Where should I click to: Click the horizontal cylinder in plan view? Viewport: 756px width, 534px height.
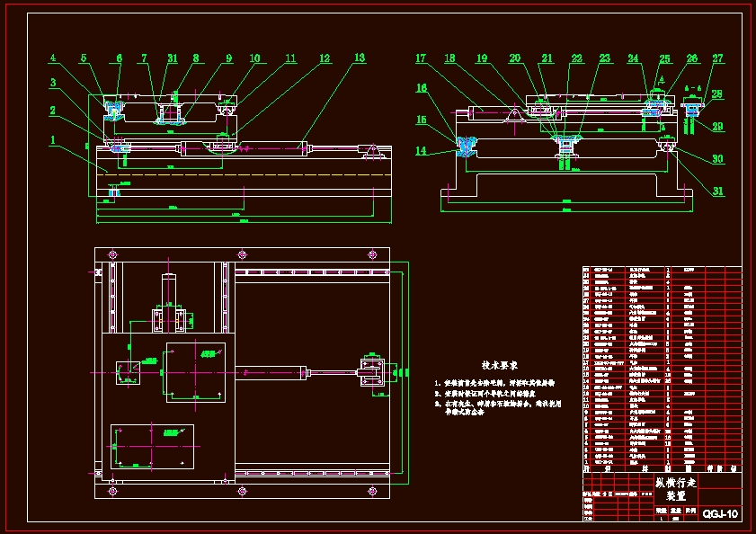[271, 373]
